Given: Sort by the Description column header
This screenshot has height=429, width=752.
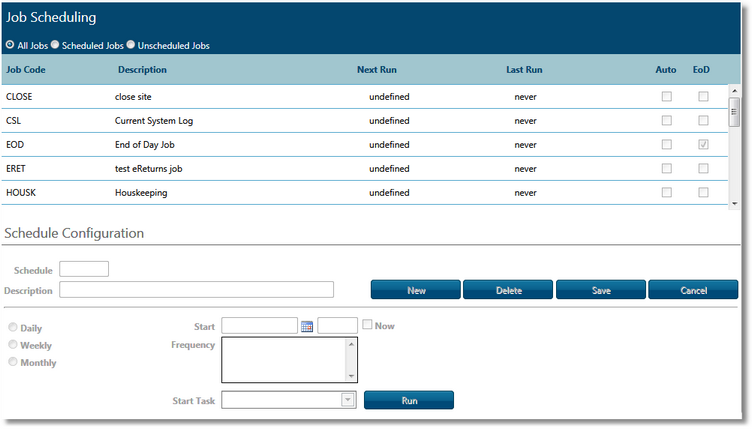Looking at the screenshot, I should [x=142, y=70].
